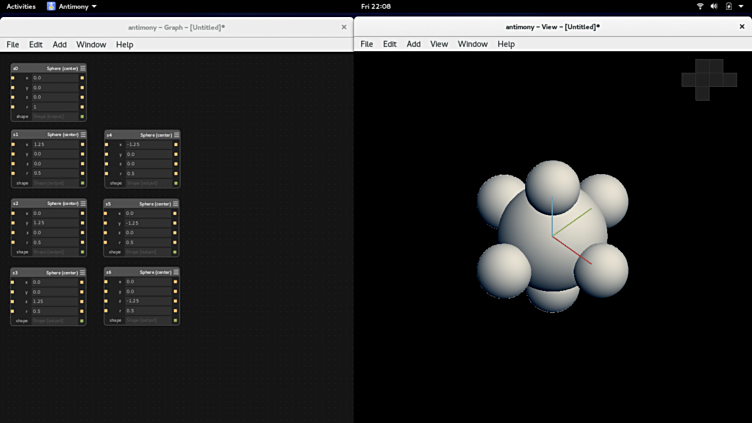Open the File menu in the Graph window
752x423 pixels.
click(13, 45)
